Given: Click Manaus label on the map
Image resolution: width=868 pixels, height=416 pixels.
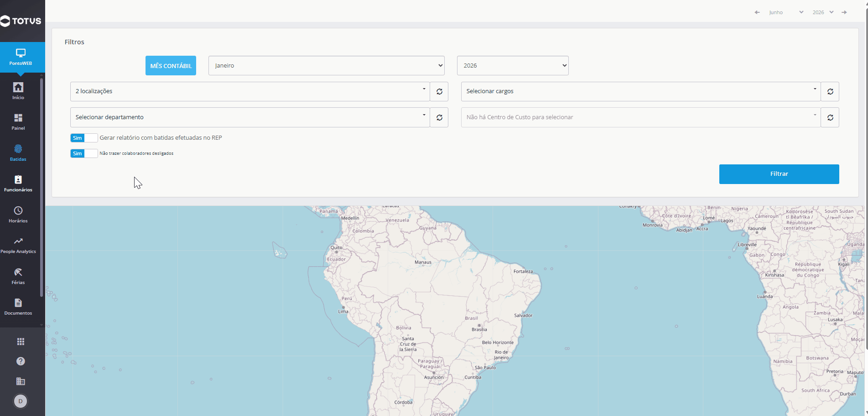Looking at the screenshot, I should pos(423,262).
